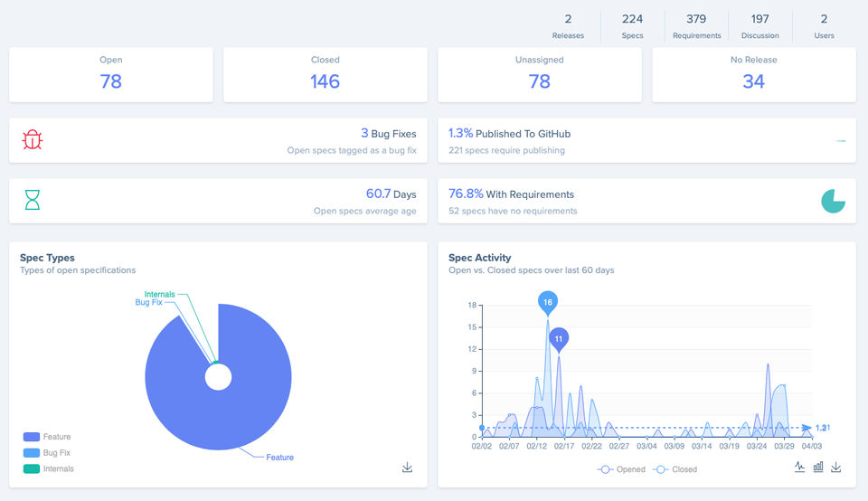Image resolution: width=868 pixels, height=501 pixels.
Task: Click the red bug icon
Action: click(x=33, y=140)
